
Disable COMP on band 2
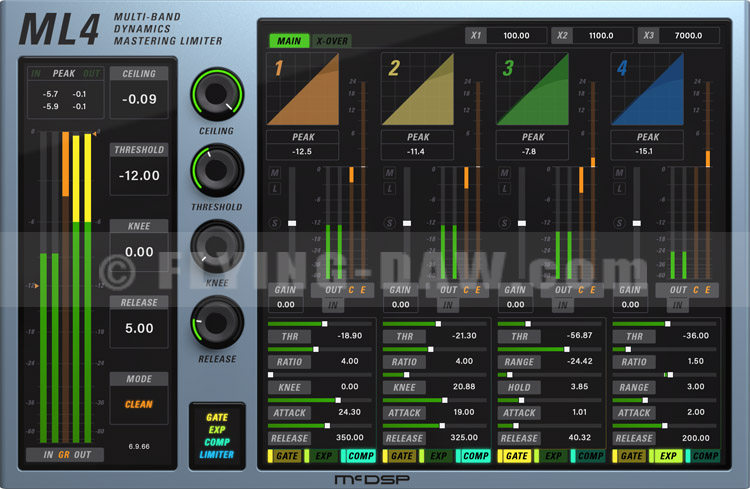473,456
